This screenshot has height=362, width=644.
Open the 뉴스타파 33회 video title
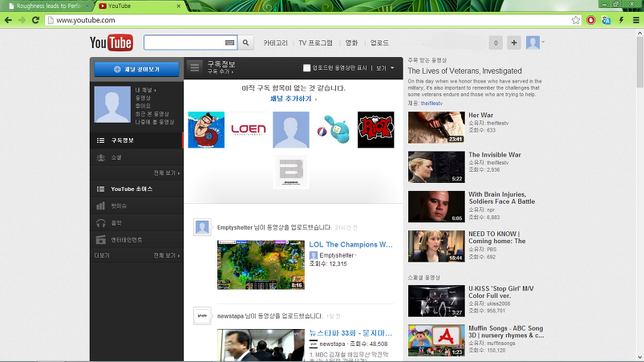350,333
